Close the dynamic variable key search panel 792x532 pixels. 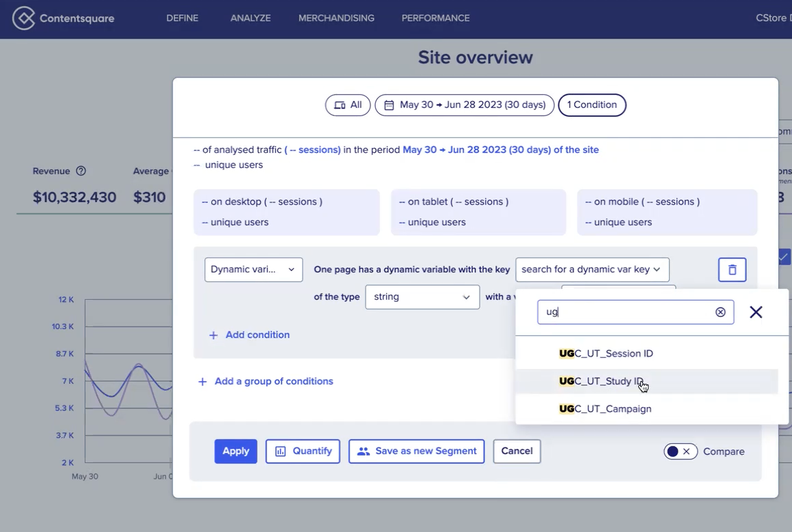pos(756,312)
